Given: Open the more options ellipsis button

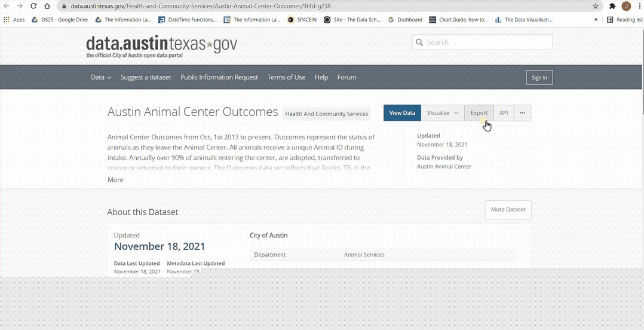Looking at the screenshot, I should click(522, 113).
